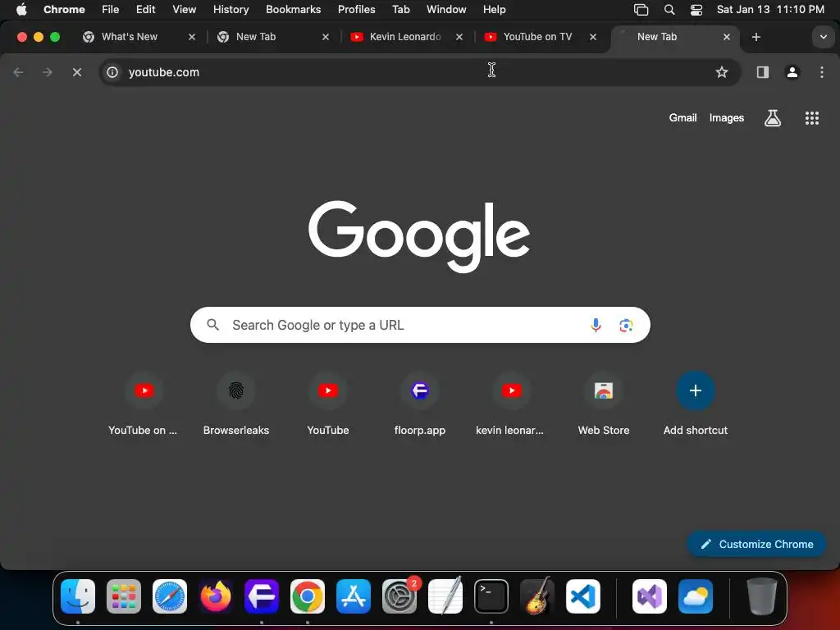Open the Images link
This screenshot has width=840, height=630.
(x=727, y=118)
